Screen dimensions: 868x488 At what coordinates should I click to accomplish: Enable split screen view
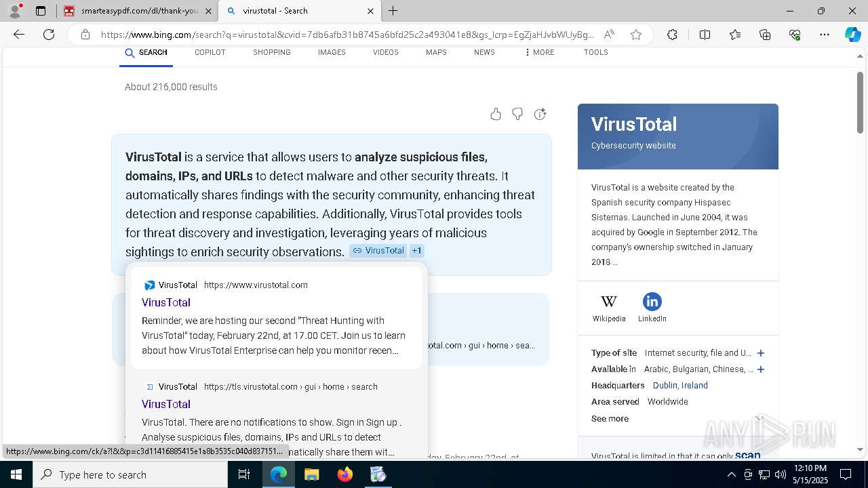coord(705,35)
